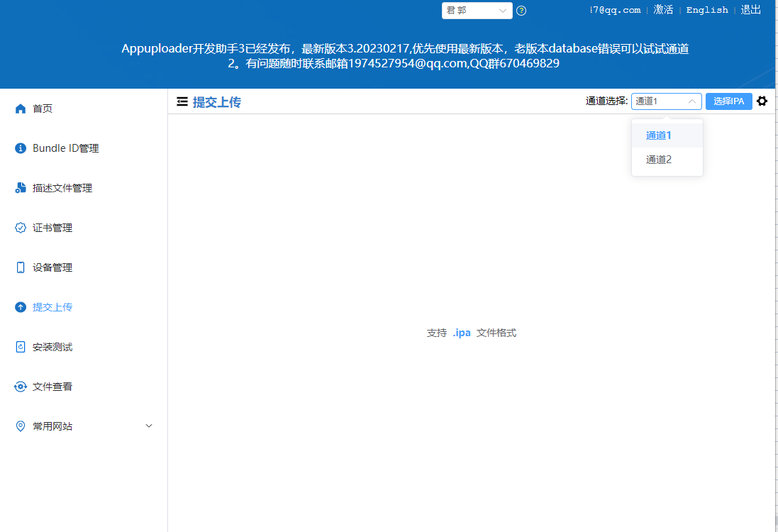
Task: Click the home icon in sidebar
Action: point(21,109)
